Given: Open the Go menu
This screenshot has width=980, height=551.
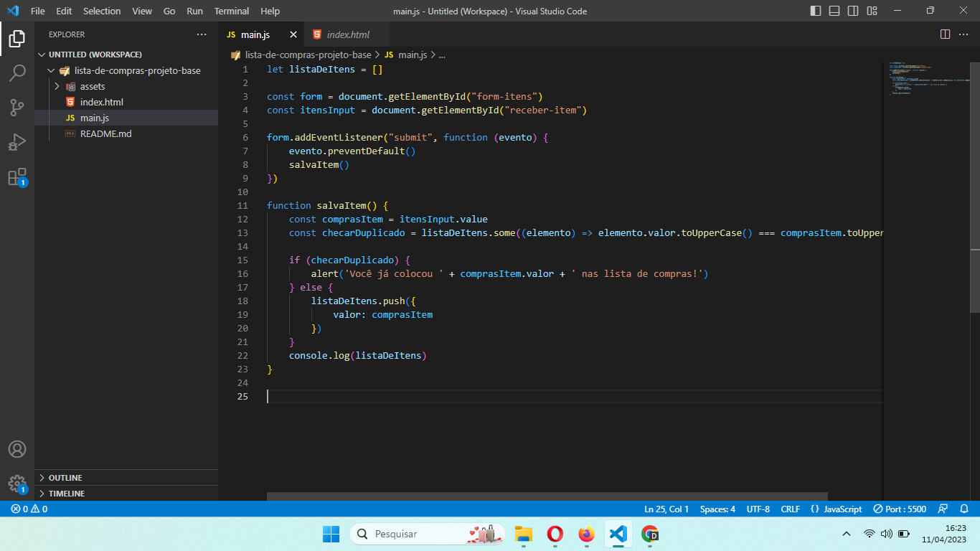Looking at the screenshot, I should [x=169, y=11].
